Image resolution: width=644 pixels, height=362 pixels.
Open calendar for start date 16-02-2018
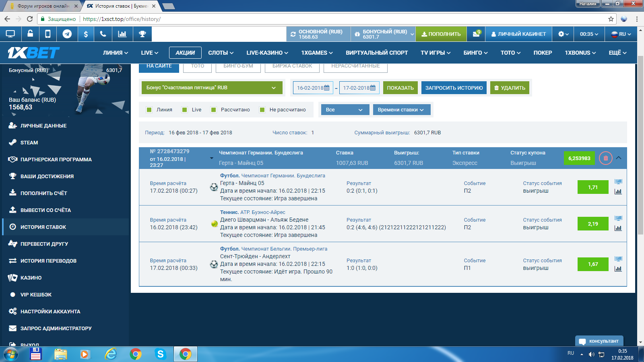coord(326,88)
